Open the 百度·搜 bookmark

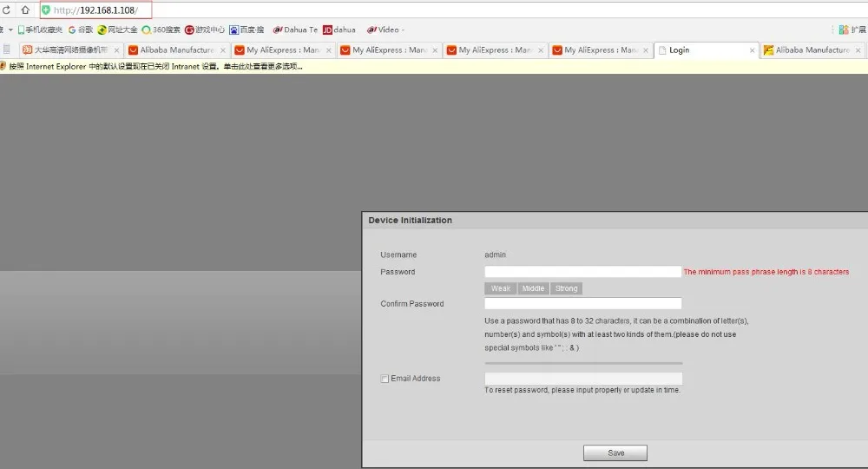coord(247,30)
